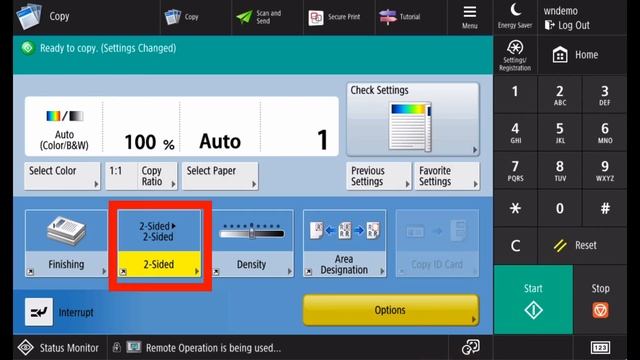640x360 pixels.
Task: Set 1:1 copy ratio
Action: click(121, 176)
